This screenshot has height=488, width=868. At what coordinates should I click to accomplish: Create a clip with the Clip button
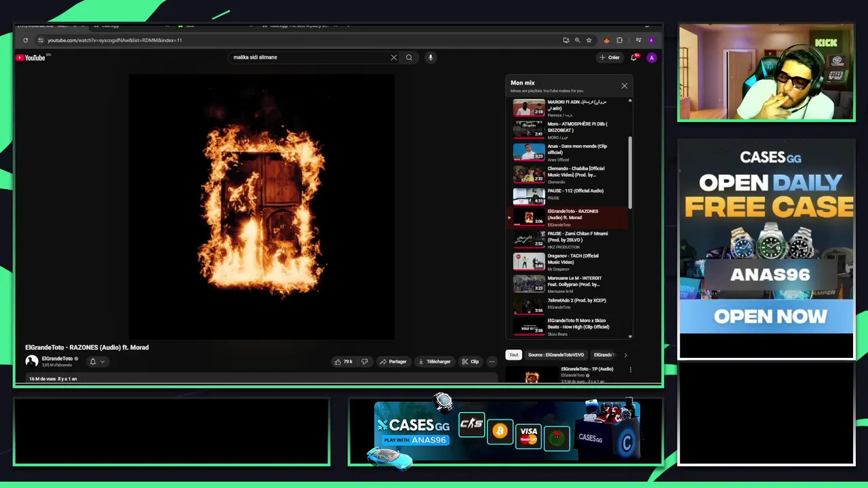471,361
